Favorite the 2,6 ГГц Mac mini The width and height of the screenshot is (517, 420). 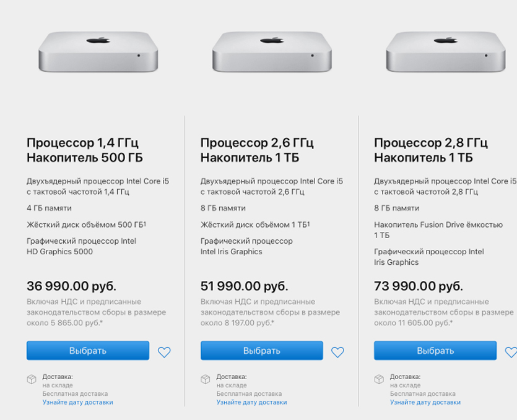coord(337,352)
